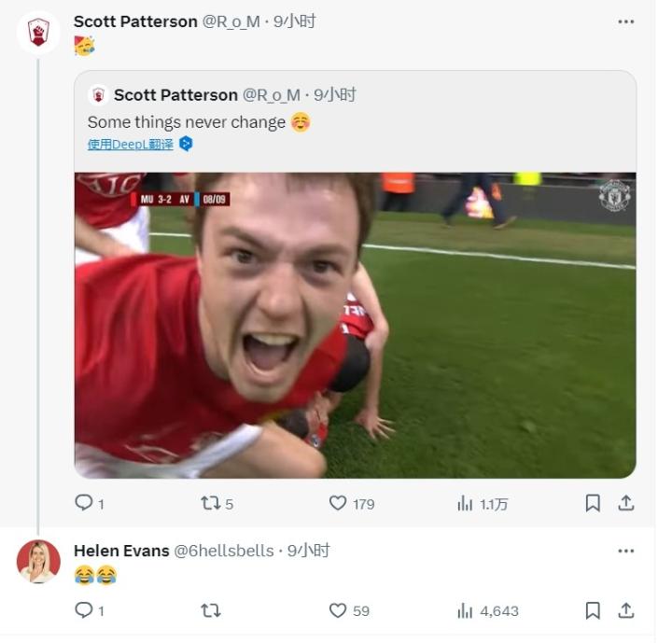Screen dimensions: 672x643
Task: Open the quoted tweet's football image
Action: 355,325
